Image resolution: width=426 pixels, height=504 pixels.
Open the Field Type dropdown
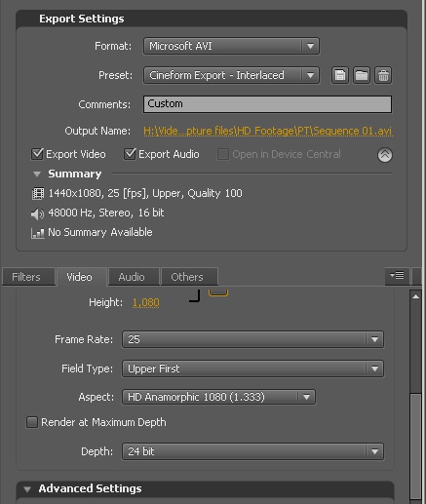coord(252,368)
